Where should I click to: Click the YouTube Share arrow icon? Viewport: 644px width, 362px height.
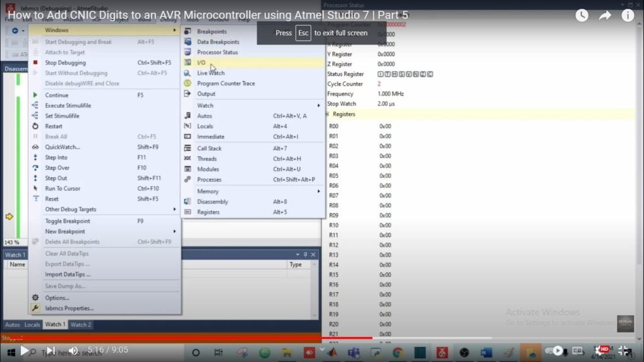click(x=605, y=16)
